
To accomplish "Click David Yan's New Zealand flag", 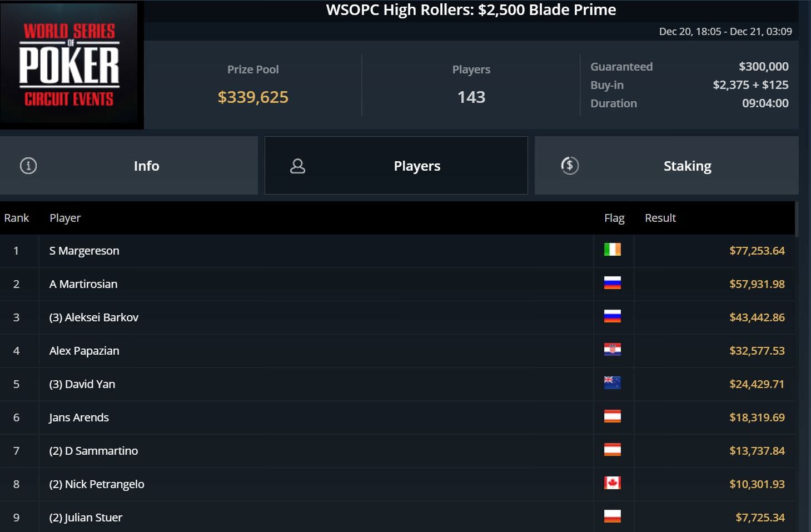I will point(612,383).
